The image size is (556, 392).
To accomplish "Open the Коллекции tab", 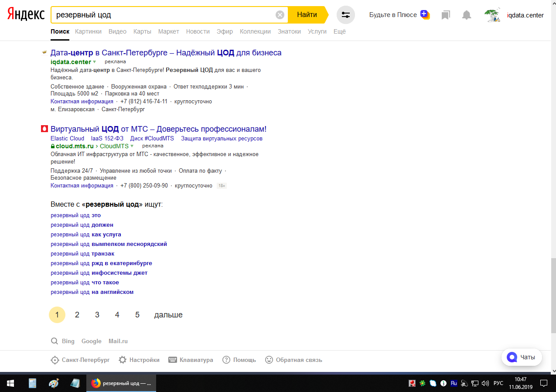I will 255,31.
